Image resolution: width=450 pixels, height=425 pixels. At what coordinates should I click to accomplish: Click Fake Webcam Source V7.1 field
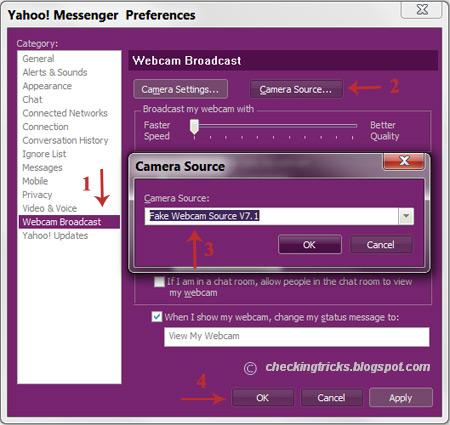click(x=272, y=216)
